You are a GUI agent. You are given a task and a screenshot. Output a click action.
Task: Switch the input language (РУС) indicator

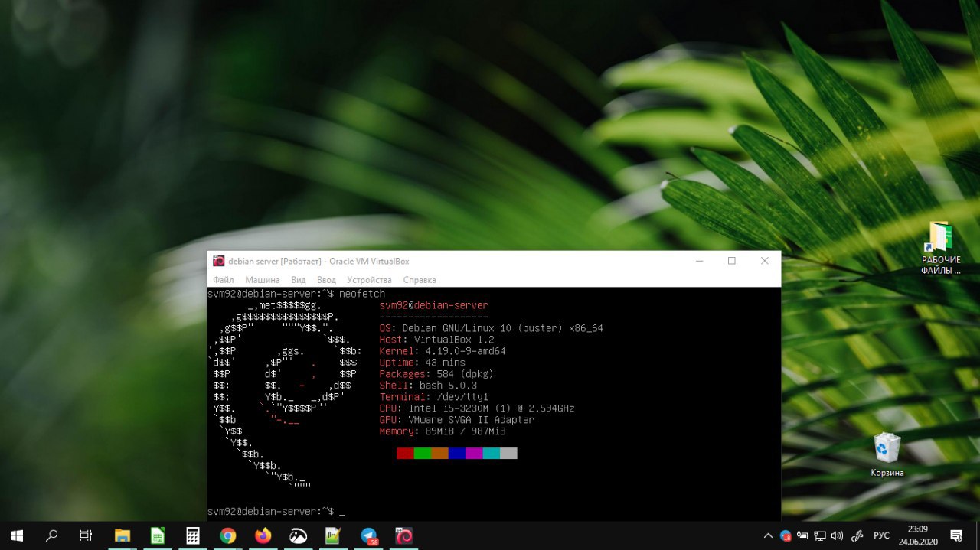click(x=881, y=535)
